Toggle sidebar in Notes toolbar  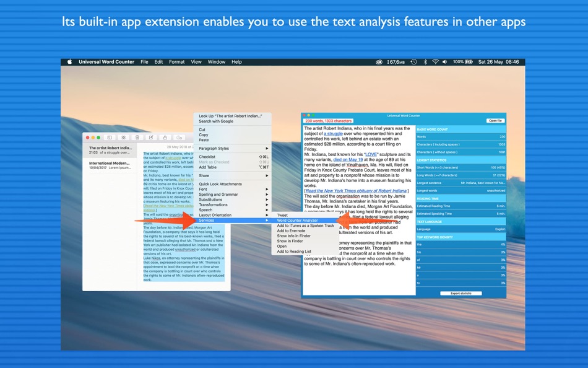110,138
